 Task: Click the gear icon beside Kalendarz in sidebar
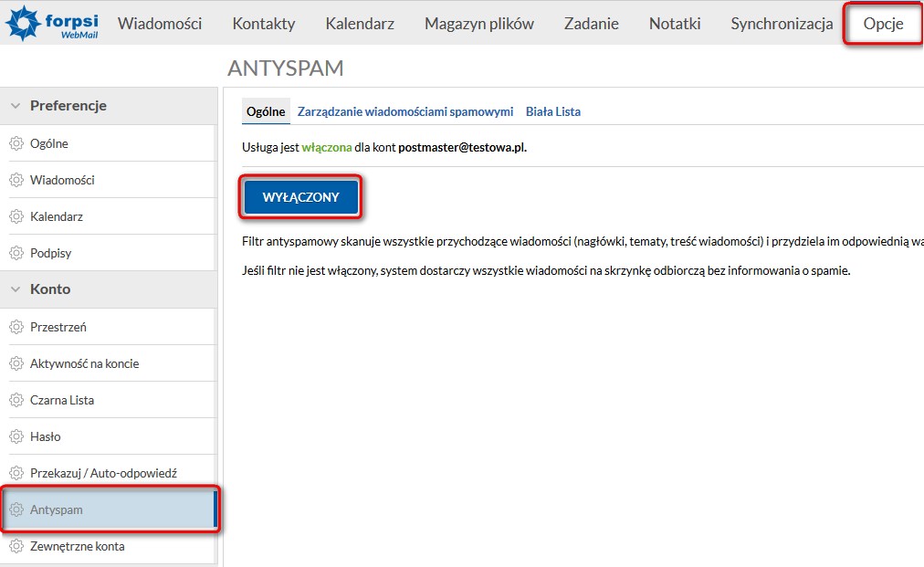(16, 216)
